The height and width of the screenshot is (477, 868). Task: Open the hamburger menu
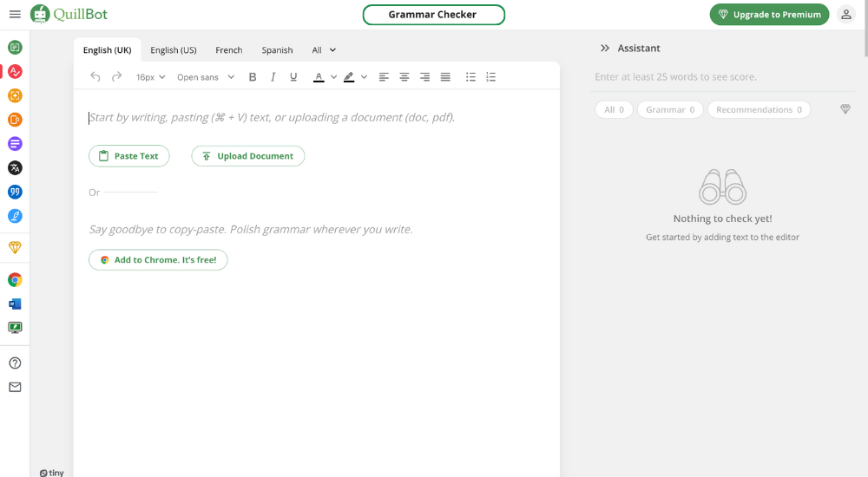15,15
